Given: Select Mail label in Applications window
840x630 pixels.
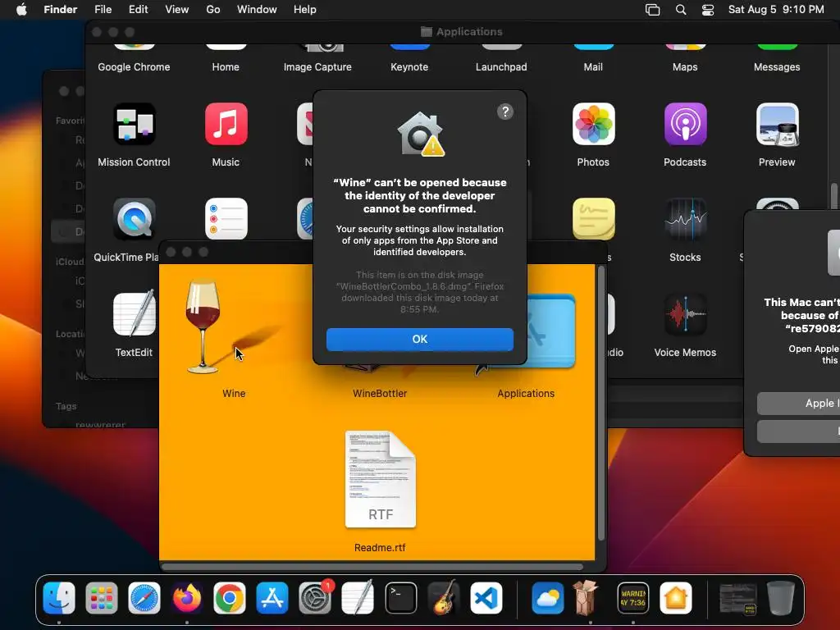Looking at the screenshot, I should pos(593,67).
